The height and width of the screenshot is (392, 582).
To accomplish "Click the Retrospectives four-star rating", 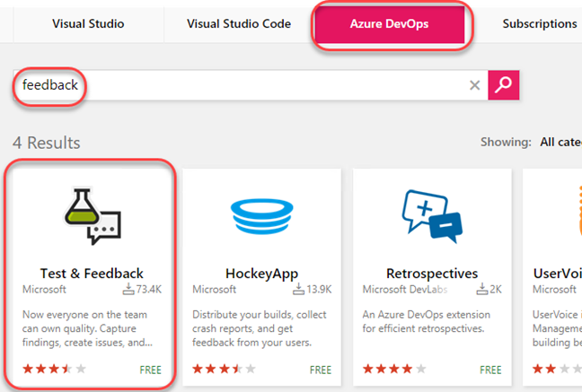I will tap(394, 369).
